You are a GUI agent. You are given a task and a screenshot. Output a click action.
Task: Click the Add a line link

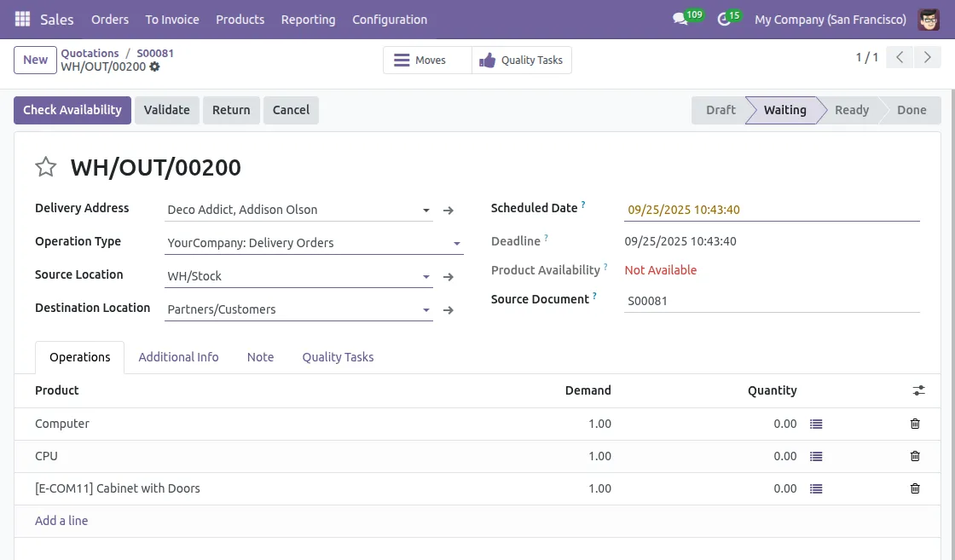(61, 521)
